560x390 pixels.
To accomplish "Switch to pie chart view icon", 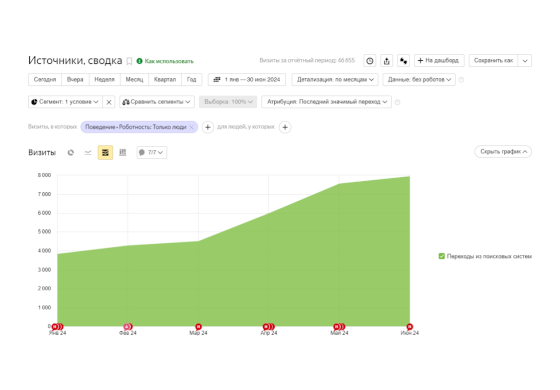I will click(x=71, y=152).
